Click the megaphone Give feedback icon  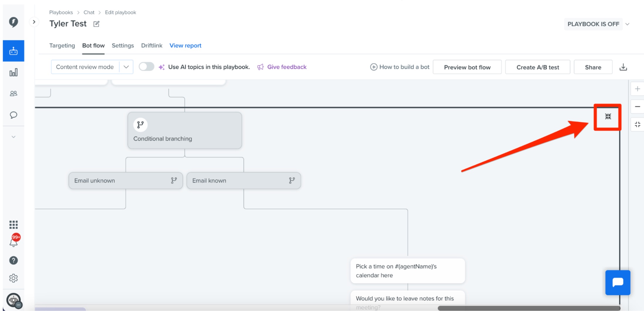[260, 67]
